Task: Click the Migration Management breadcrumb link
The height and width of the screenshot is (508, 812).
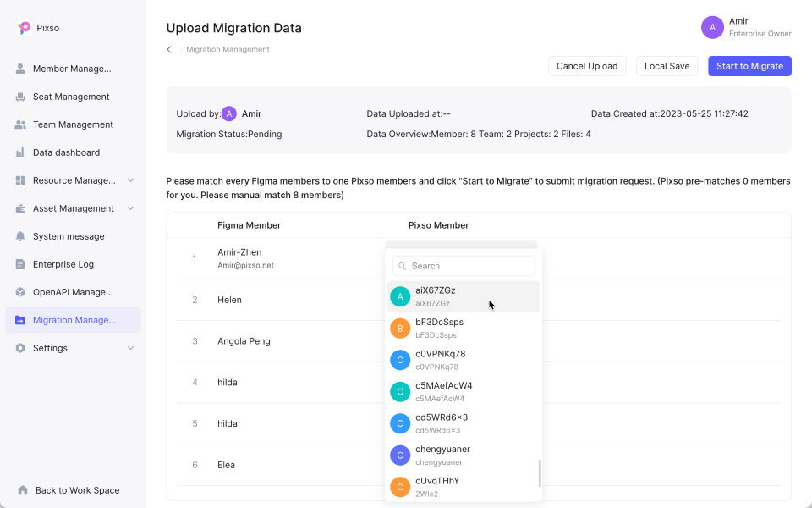Action: 228,49
